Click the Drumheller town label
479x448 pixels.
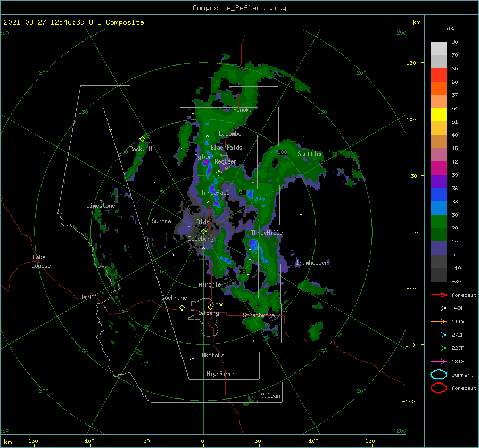click(x=312, y=263)
